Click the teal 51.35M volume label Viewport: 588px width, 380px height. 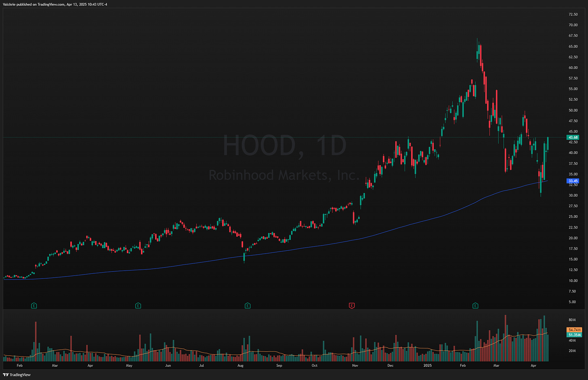pyautogui.click(x=574, y=335)
